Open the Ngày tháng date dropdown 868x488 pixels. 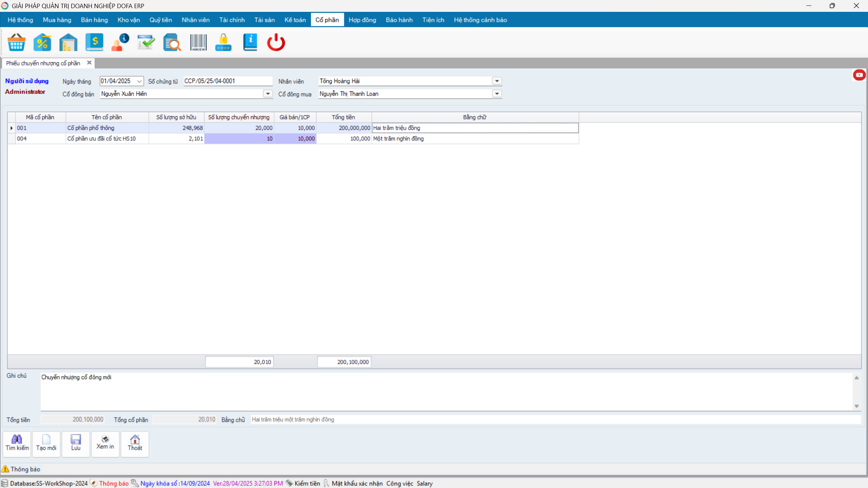(x=139, y=81)
